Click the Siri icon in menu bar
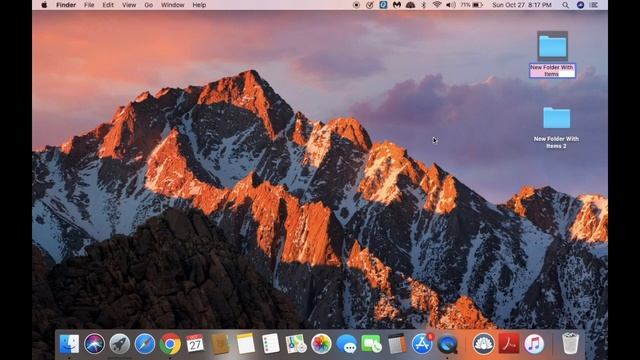This screenshot has height=360, width=640. coord(580,5)
